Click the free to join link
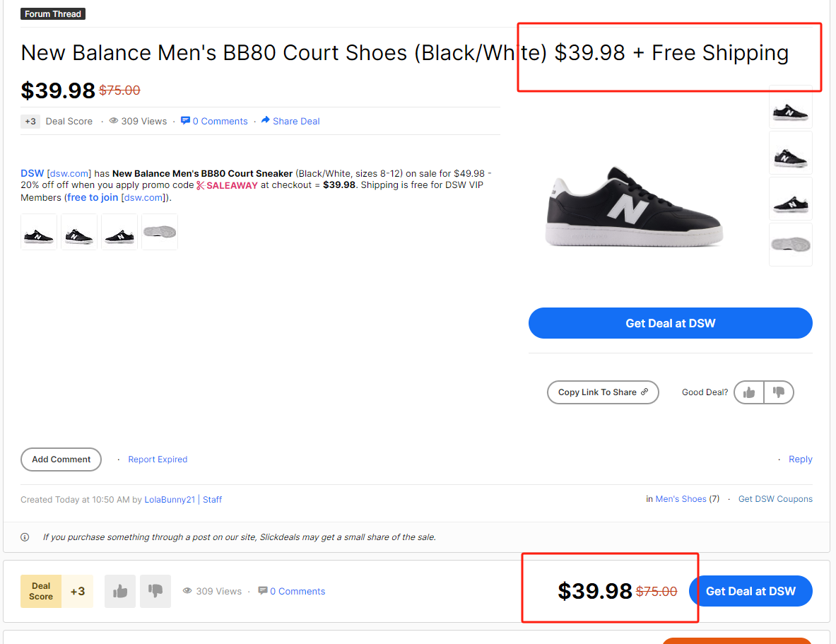Screen dimensions: 836x644 [x=93, y=198]
